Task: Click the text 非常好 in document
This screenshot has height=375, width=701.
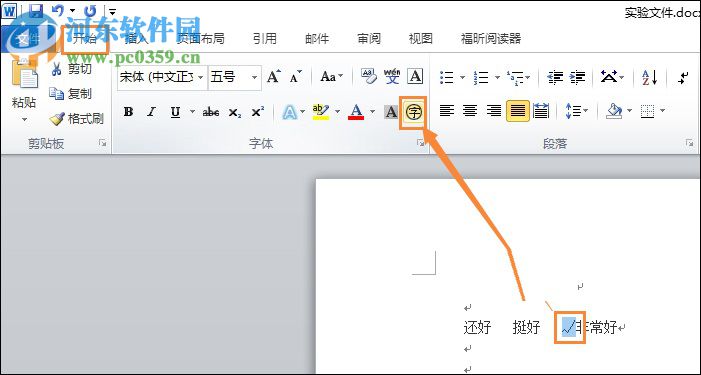Action: pos(596,328)
